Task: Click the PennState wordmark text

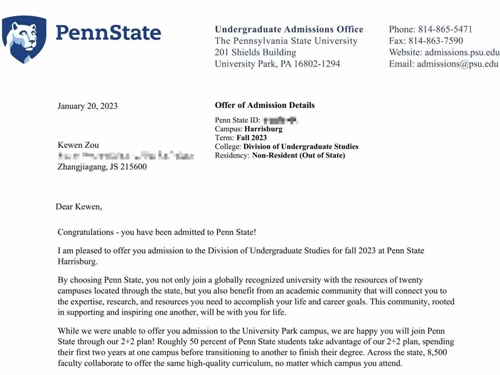Action: [x=108, y=33]
